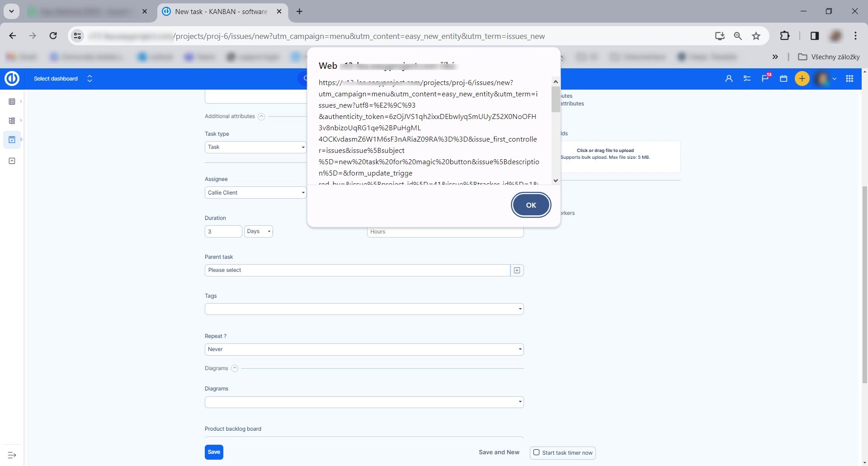Click Save and New link

[x=499, y=452]
